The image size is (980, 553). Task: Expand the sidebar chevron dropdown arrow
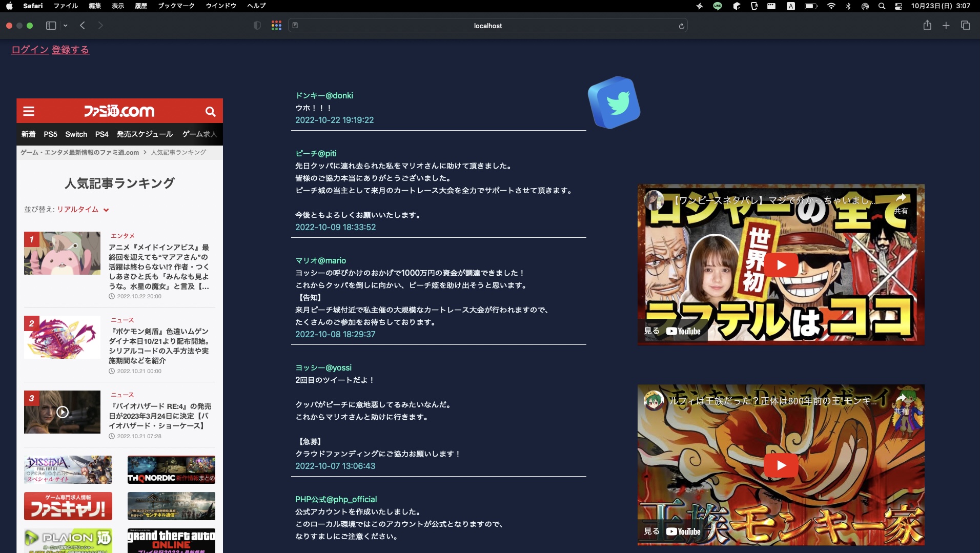point(66,26)
